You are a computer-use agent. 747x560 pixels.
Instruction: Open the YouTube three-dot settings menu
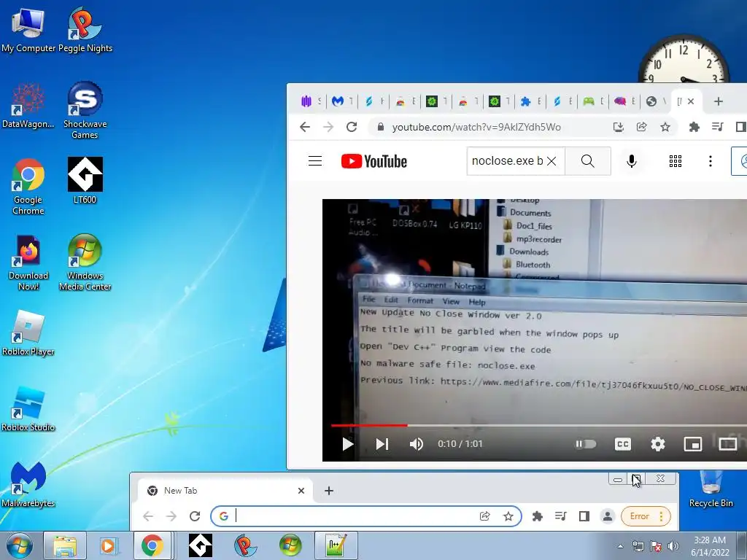pos(711,161)
